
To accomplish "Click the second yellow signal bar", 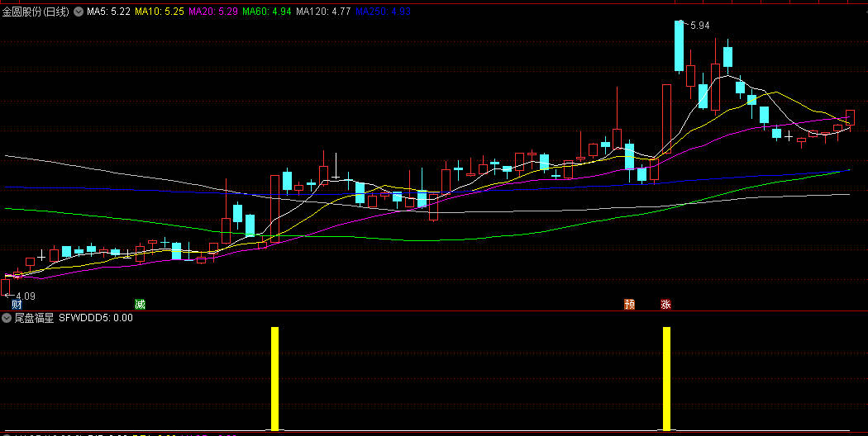I will [666, 378].
